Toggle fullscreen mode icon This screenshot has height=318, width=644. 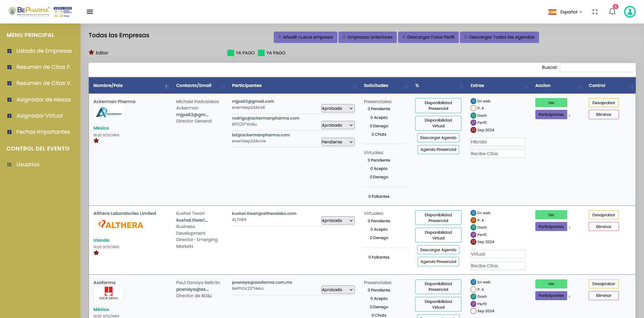(595, 12)
